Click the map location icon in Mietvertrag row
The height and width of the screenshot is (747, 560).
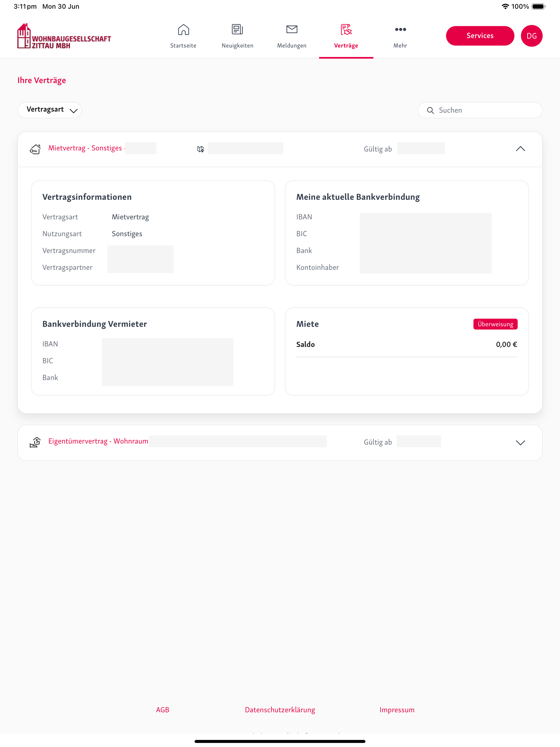coord(201,149)
